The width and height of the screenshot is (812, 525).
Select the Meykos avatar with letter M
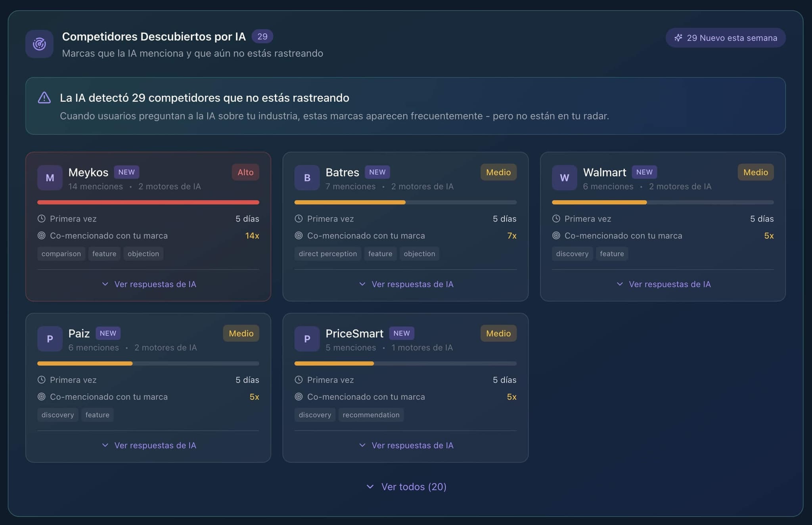pos(50,178)
